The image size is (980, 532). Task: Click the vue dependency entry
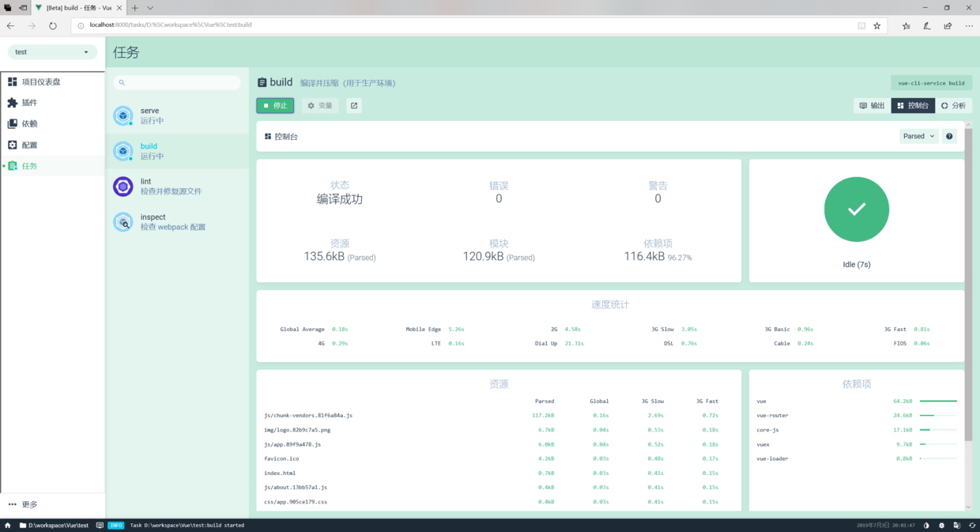pos(857,401)
